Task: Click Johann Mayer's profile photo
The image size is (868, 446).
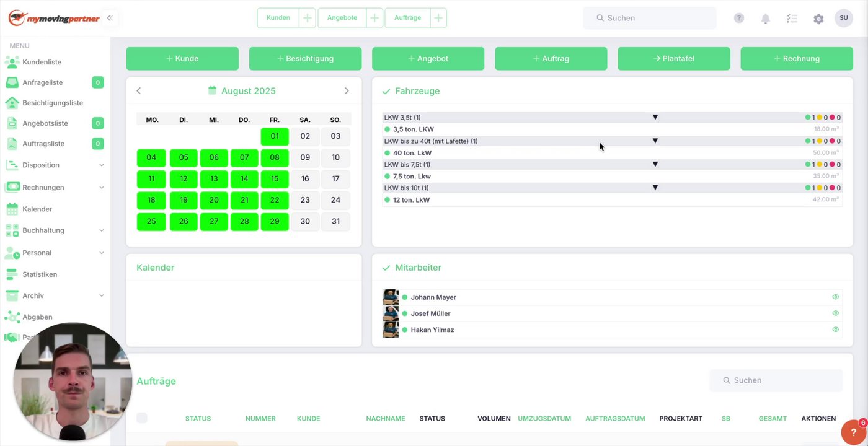Action: click(x=391, y=297)
